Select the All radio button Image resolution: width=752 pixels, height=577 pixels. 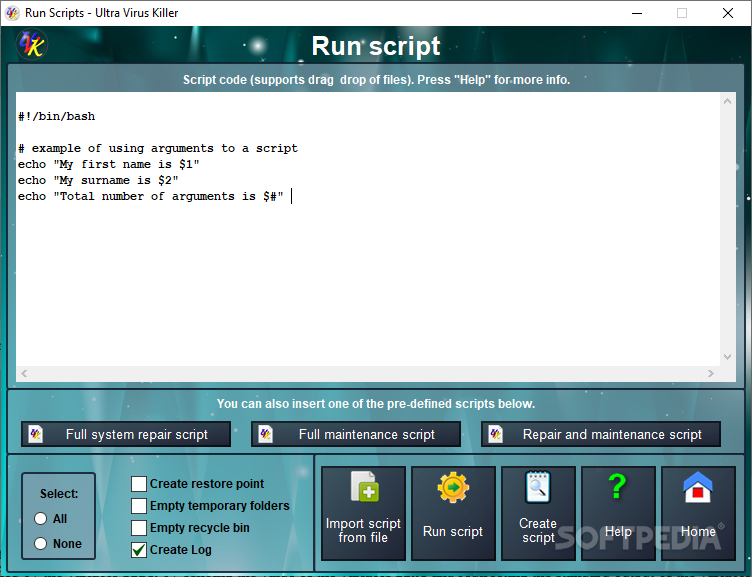pyautogui.click(x=41, y=518)
